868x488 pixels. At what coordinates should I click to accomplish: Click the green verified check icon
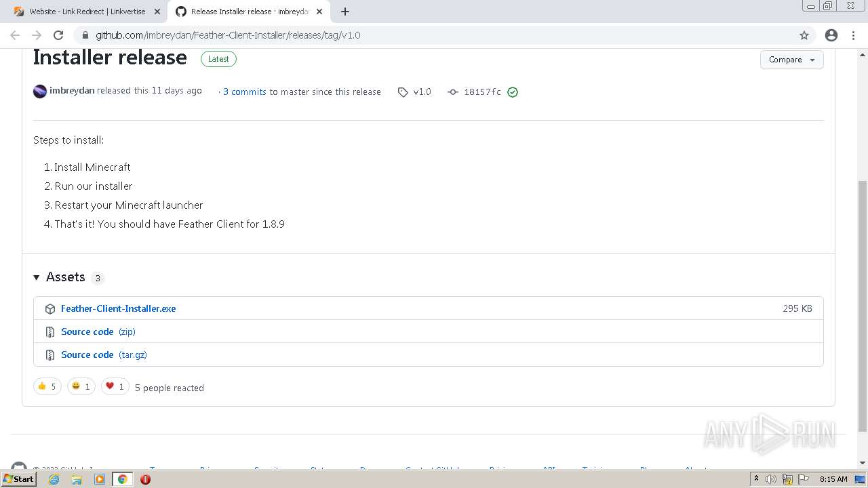(513, 92)
